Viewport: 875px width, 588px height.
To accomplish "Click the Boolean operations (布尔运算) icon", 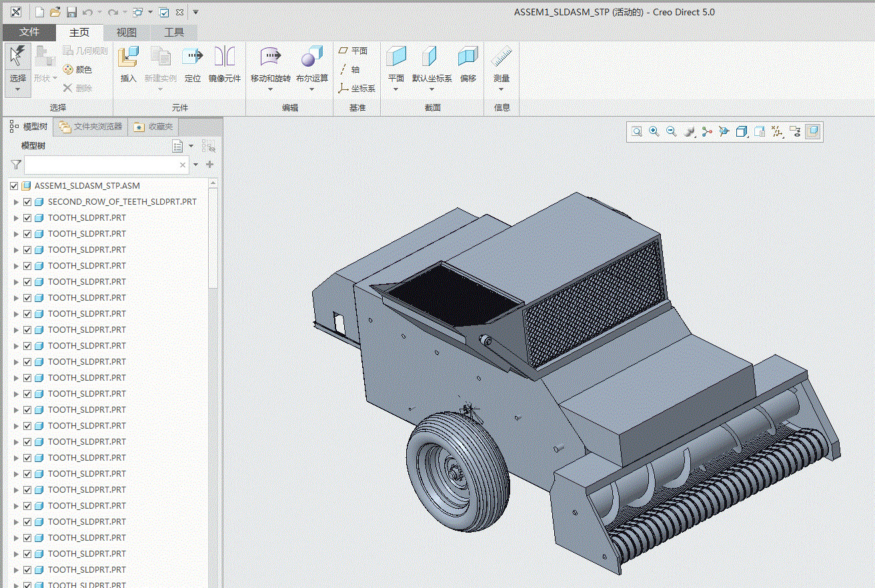I will click(311, 57).
